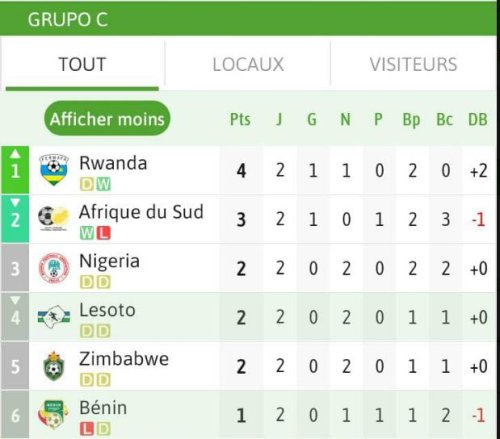The height and width of the screenshot is (439, 500).
Task: Click the Rwanda federation crest icon
Action: pos(54,170)
